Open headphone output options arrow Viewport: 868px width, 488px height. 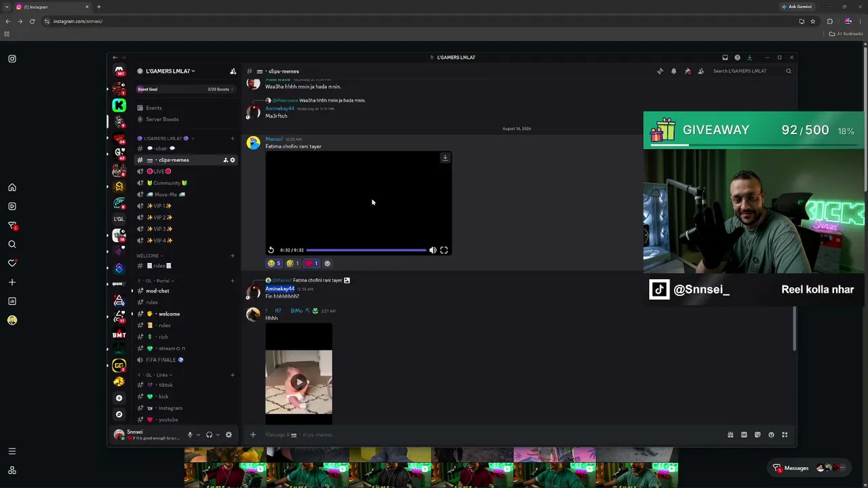point(218,435)
